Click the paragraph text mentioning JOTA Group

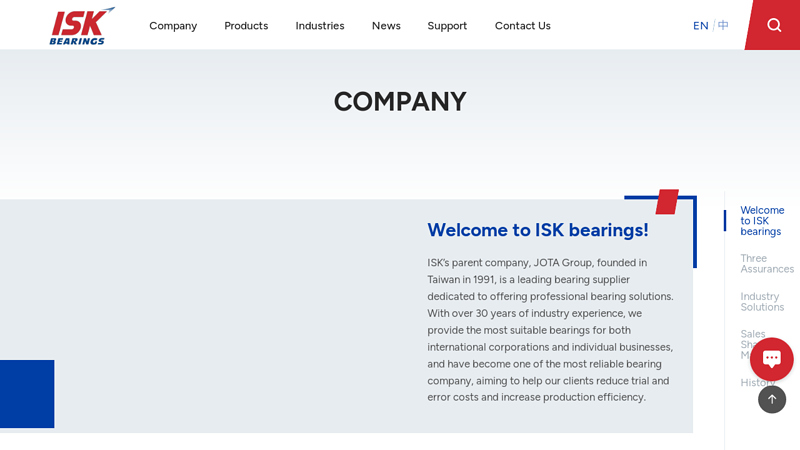[551, 330]
